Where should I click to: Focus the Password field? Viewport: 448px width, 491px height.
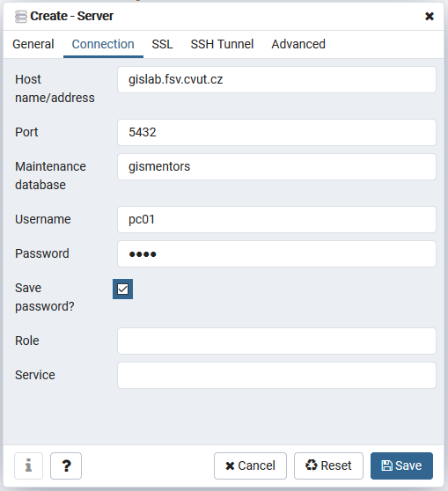pyautogui.click(x=276, y=254)
